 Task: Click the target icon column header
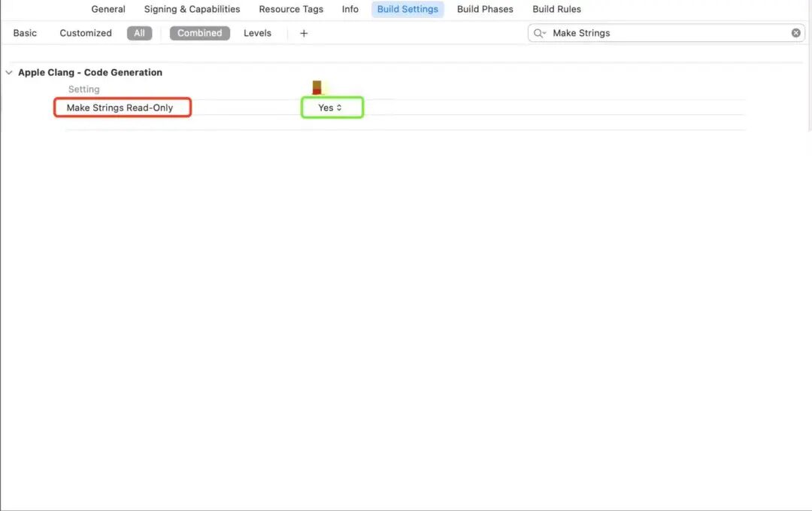click(x=317, y=87)
